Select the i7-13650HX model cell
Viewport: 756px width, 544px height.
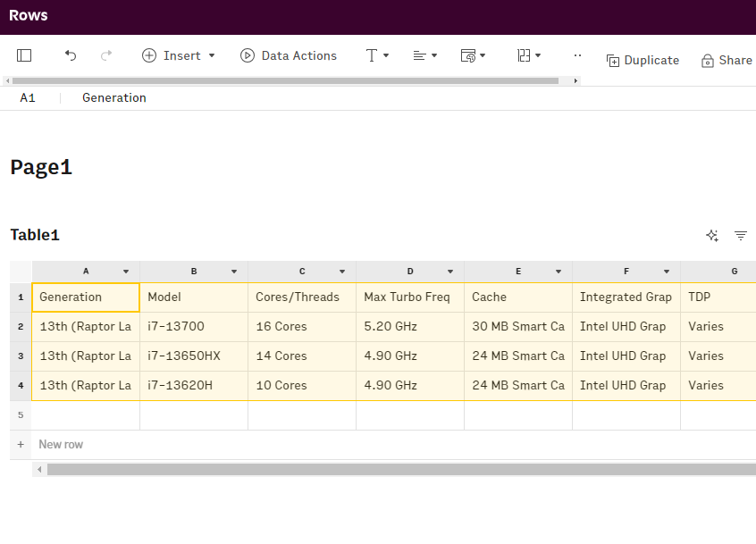tap(193, 356)
